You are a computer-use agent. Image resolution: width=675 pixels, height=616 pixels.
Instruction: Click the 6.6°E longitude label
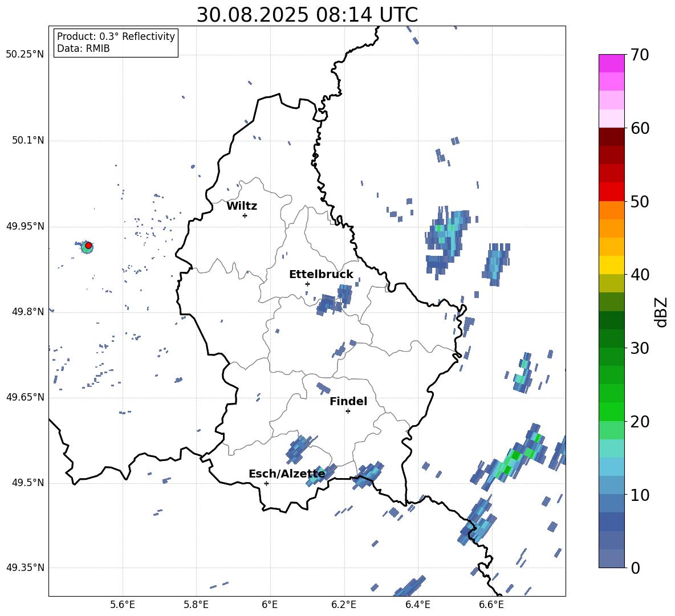click(491, 605)
